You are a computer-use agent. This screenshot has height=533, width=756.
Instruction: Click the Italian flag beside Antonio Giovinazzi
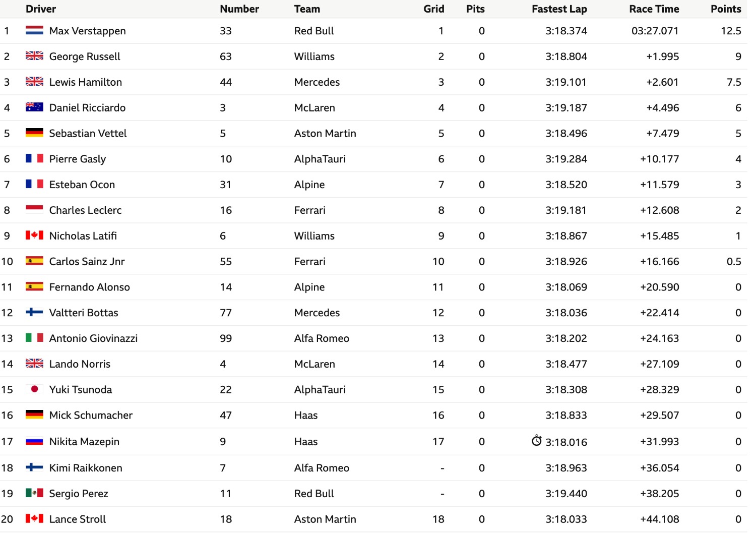(34, 337)
